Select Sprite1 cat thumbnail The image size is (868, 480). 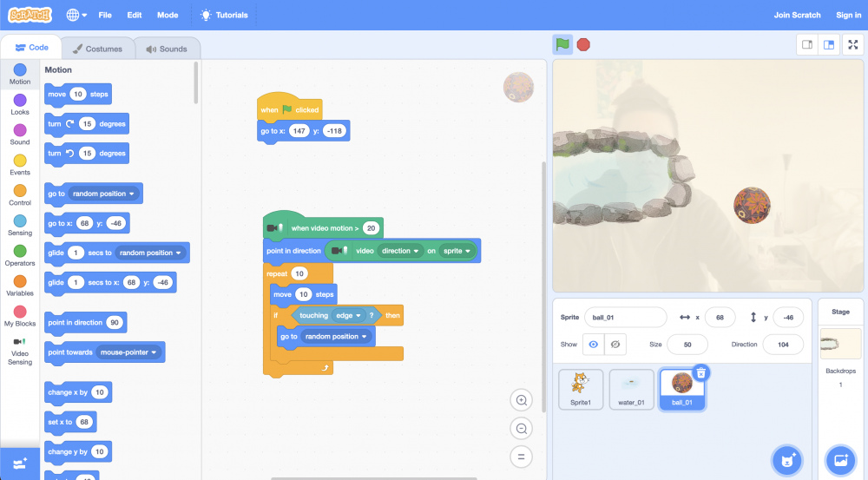click(581, 389)
